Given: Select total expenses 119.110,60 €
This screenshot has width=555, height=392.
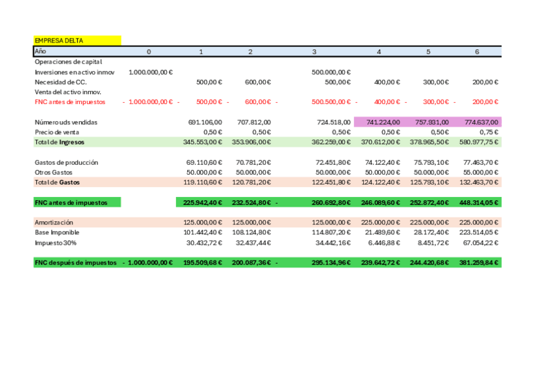Looking at the screenshot, I should (202, 183).
